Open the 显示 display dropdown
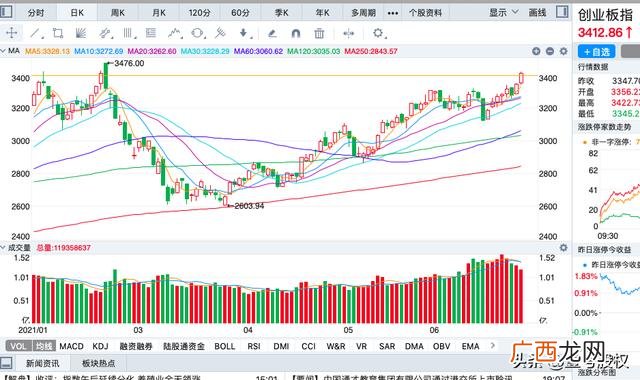This screenshot has width=640, height=380. pyautogui.click(x=504, y=13)
